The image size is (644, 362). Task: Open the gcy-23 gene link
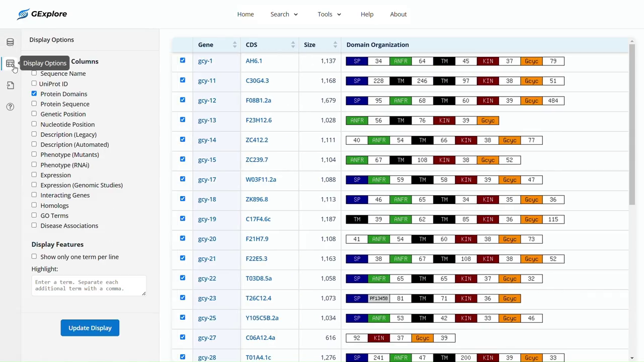[x=207, y=298]
